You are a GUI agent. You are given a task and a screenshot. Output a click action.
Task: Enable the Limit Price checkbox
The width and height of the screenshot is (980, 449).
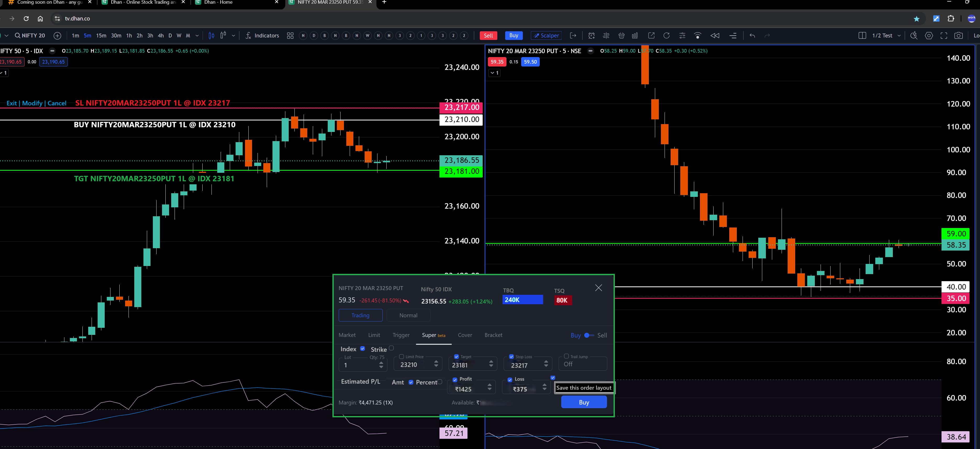coord(401,357)
